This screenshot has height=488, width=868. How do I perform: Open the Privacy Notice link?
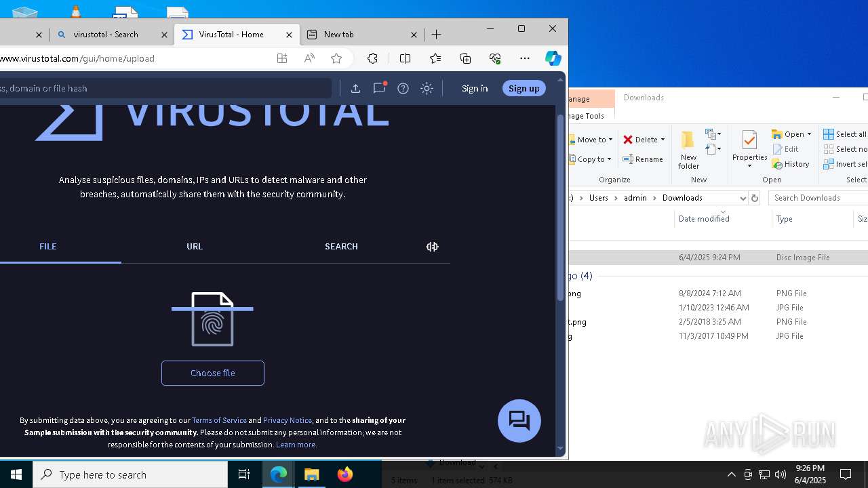(x=288, y=420)
